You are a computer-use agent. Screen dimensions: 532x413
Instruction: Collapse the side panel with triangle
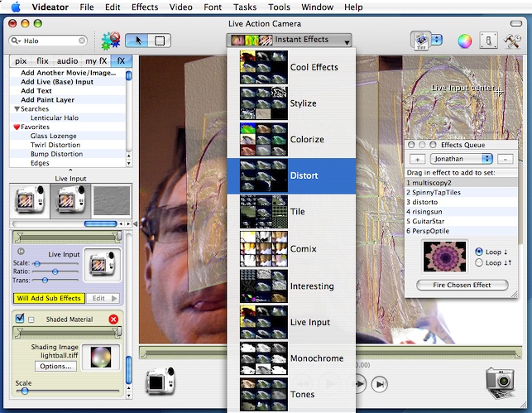pos(135,224)
